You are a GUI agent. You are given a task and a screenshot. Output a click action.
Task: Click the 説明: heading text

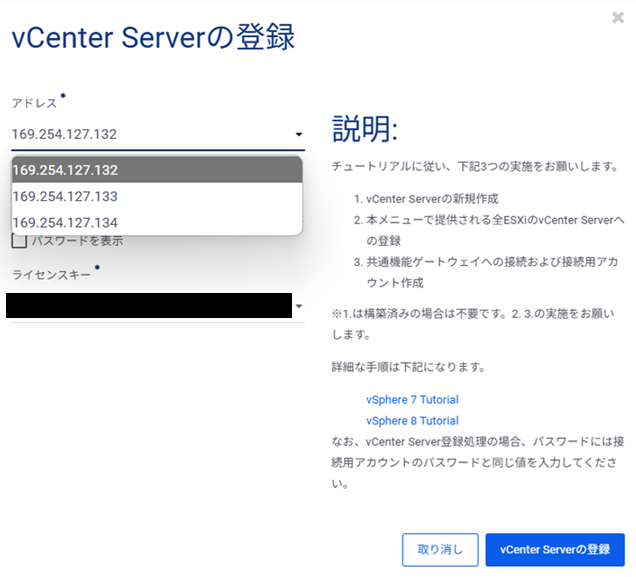tap(365, 129)
